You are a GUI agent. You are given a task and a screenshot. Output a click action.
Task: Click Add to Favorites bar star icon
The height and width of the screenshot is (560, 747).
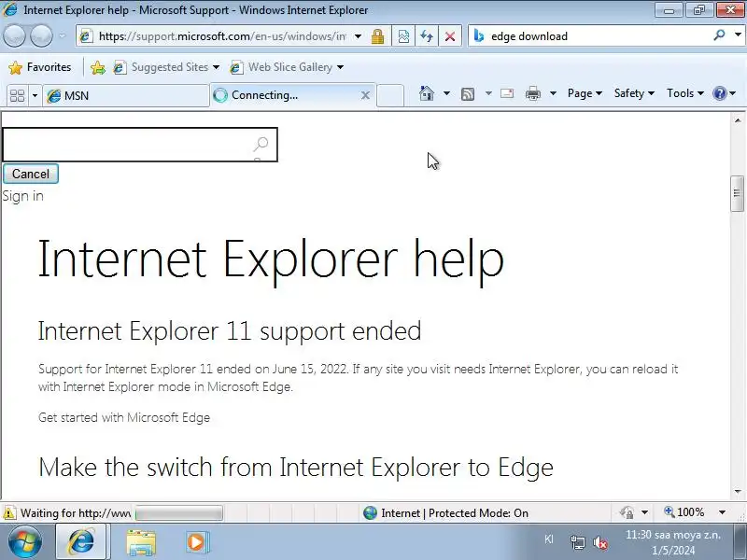[98, 67]
